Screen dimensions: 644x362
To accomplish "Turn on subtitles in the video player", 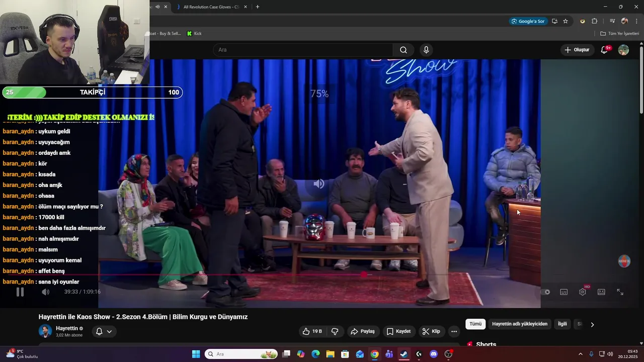I will (x=564, y=292).
